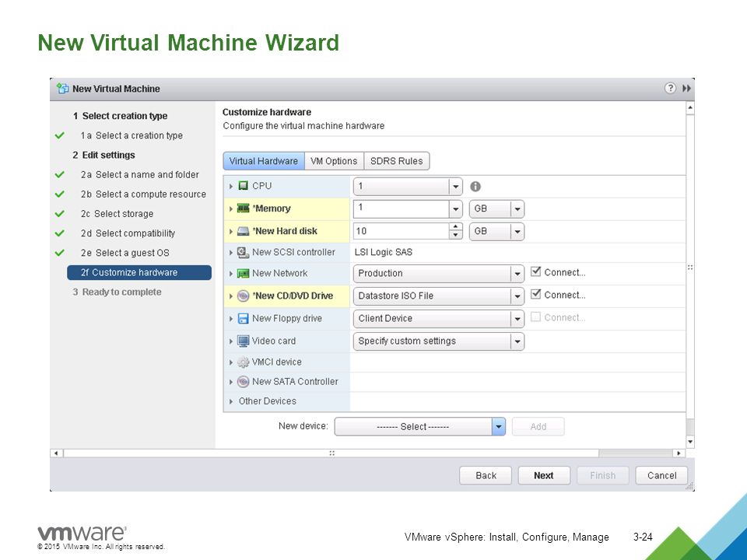Viewport: 747px width, 560px height.
Task: Expand the Memory row
Action: point(231,208)
